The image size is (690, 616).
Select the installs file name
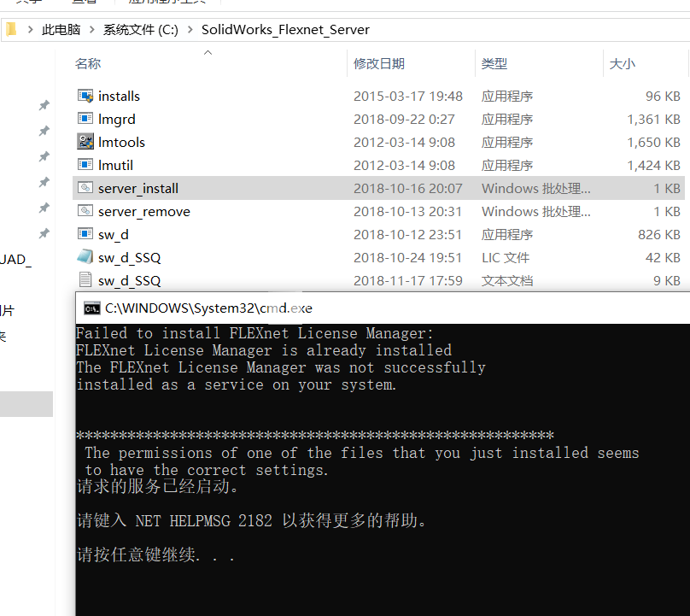(119, 96)
